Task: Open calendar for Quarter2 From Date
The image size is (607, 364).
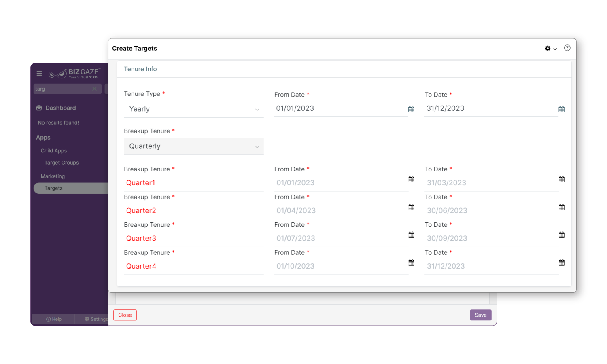Action: 411,207
